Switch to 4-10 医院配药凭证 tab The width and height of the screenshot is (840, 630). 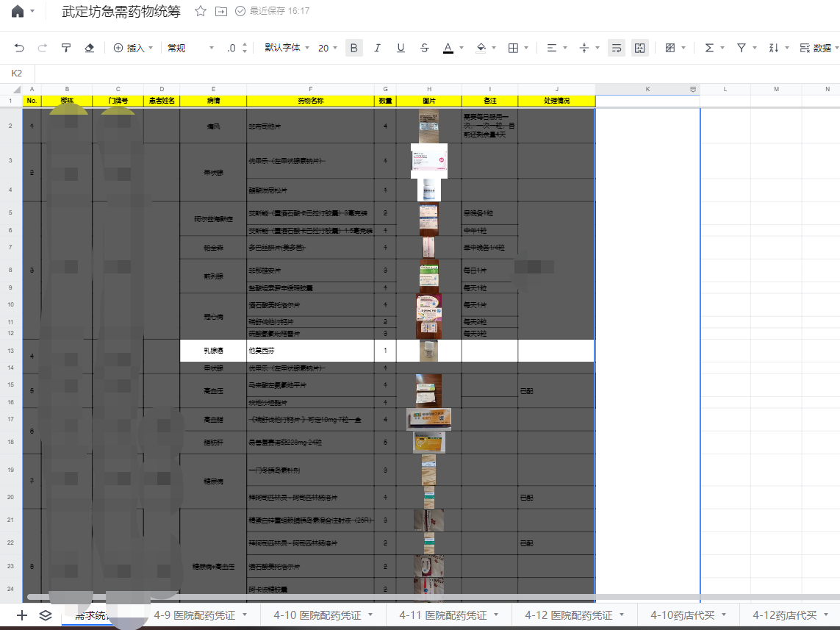tap(317, 615)
